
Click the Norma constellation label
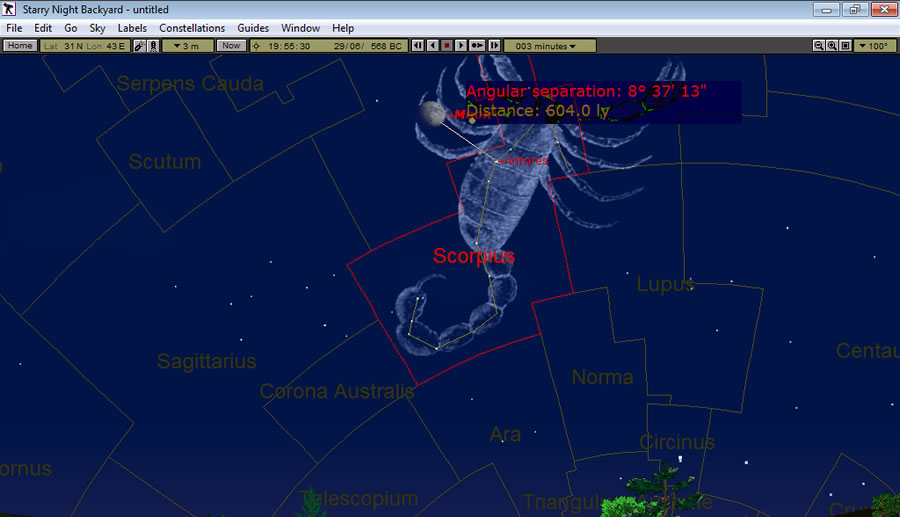point(602,377)
